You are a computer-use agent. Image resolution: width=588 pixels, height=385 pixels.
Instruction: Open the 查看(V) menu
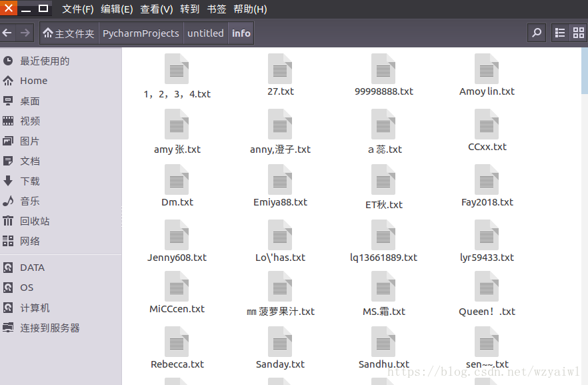coord(157,9)
